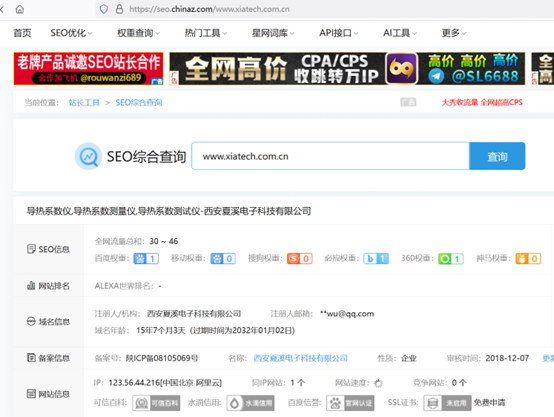Click the registrant email **wu@qq.com
Image resolution: width=554 pixels, height=417 pixels.
(x=347, y=314)
